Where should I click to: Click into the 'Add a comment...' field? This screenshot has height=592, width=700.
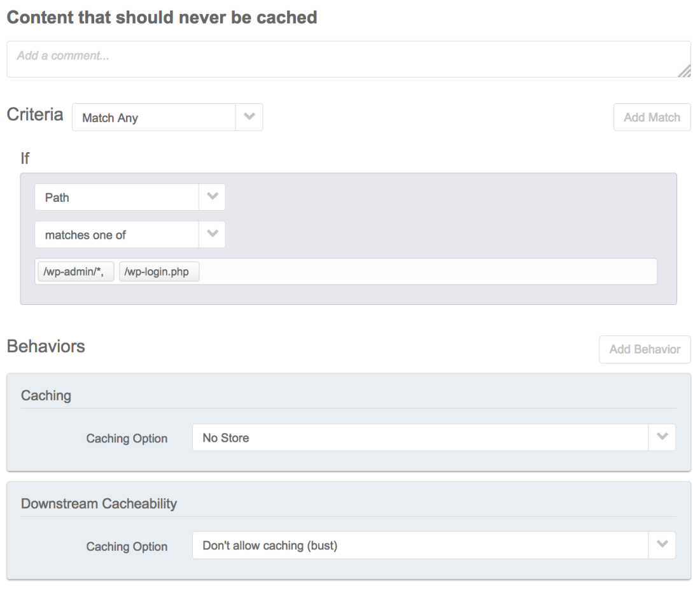[x=344, y=59]
